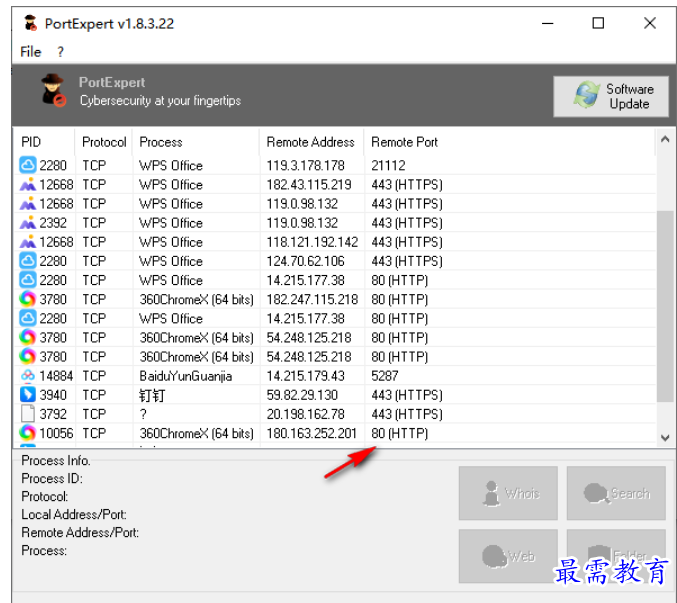677x603 pixels.
Task: Select the row with remote port 5287
Action: pyautogui.click(x=300, y=376)
